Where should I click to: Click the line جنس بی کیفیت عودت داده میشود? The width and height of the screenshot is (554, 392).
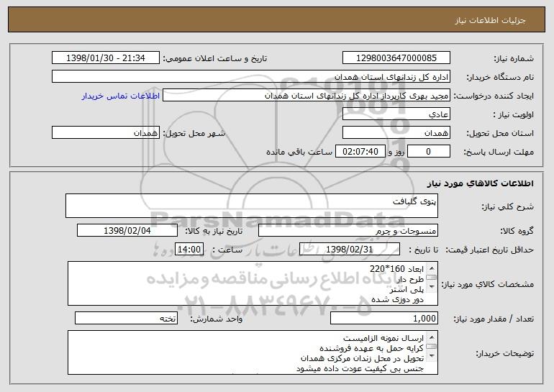click(x=360, y=368)
